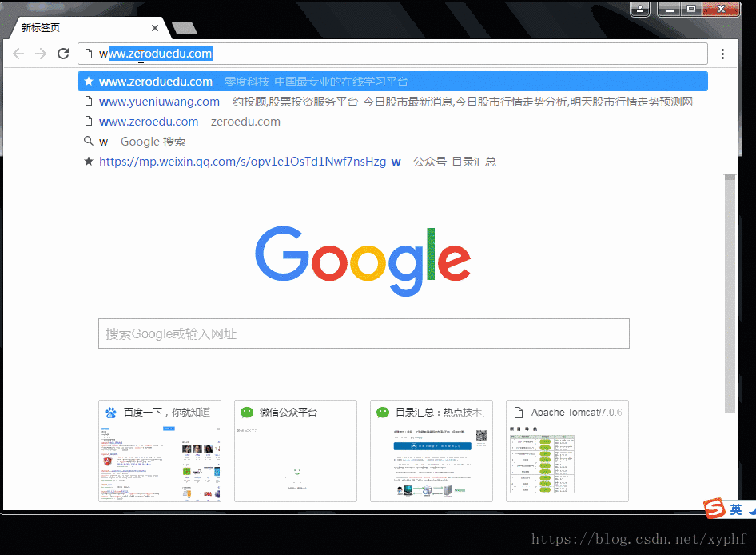Open the Apache Tomcat/7.0.6 thumbnail

point(567,451)
